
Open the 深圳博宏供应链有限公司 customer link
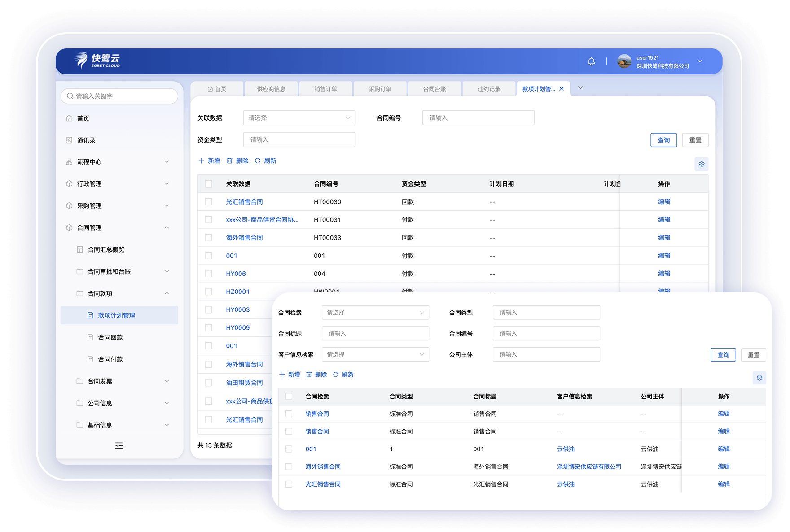click(x=589, y=467)
